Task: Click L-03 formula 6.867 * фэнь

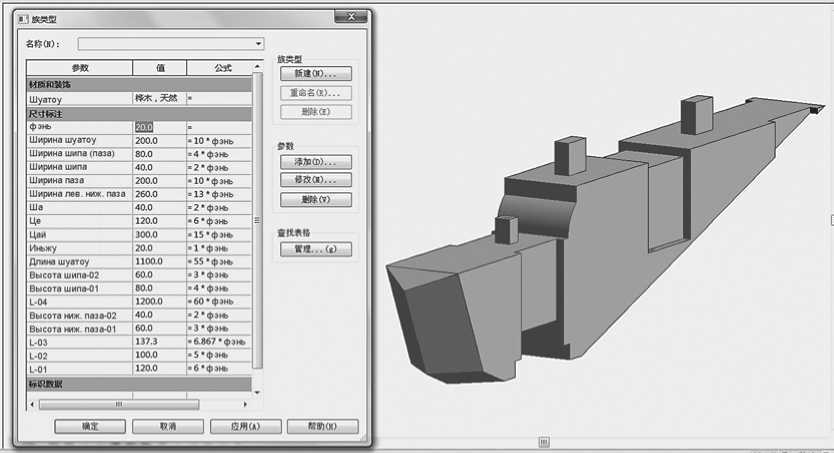Action: coord(219,342)
